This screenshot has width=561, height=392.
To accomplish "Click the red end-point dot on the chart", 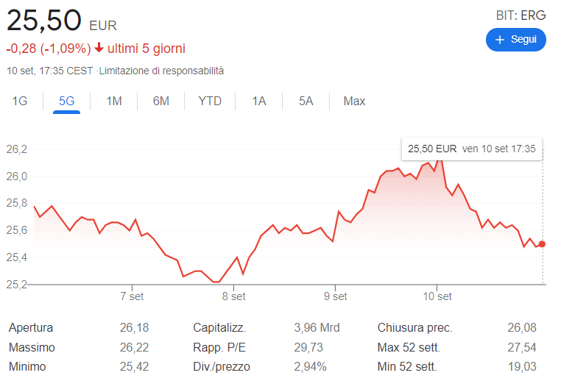I will (543, 244).
